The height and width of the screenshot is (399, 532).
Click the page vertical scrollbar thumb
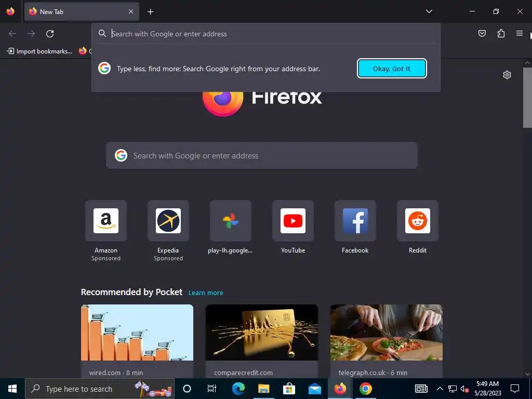(527, 98)
